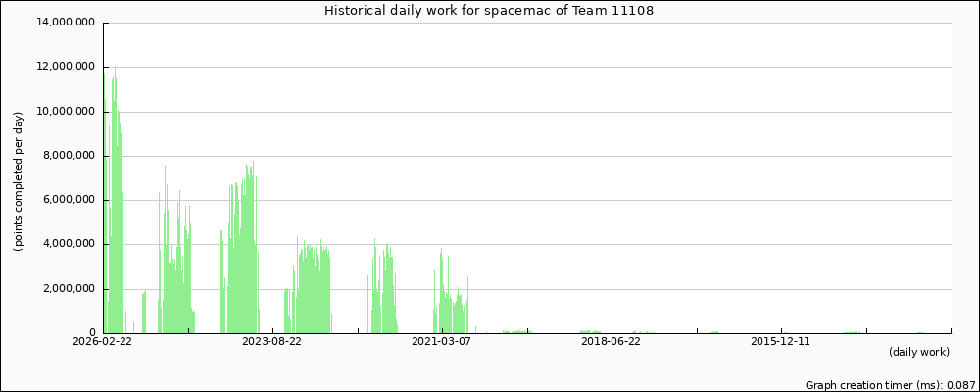Click the '(daily work)' x-axis caption
The image size is (980, 392).
(919, 352)
